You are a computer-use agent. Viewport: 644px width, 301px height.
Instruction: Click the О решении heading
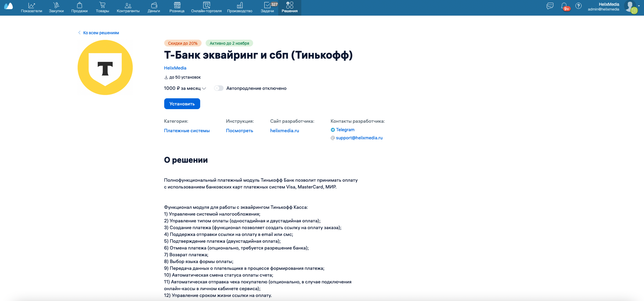point(186,160)
